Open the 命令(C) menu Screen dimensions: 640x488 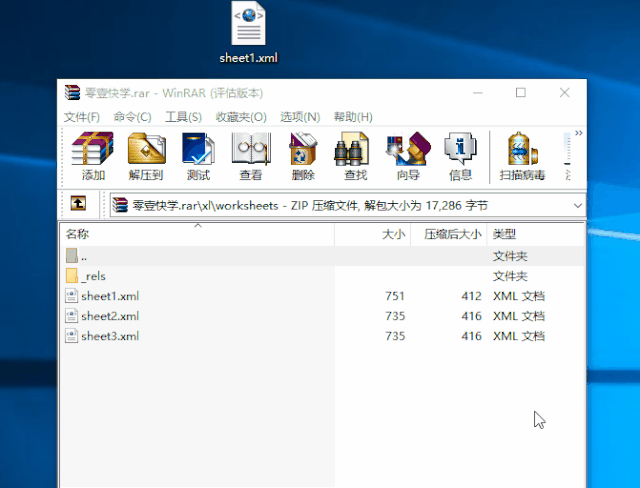(132, 117)
